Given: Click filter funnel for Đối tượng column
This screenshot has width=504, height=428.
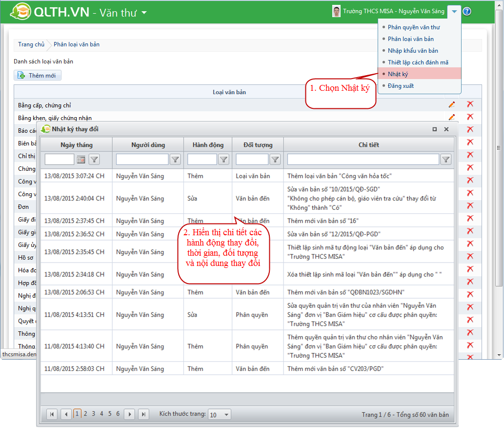Looking at the screenshot, I should (x=275, y=160).
